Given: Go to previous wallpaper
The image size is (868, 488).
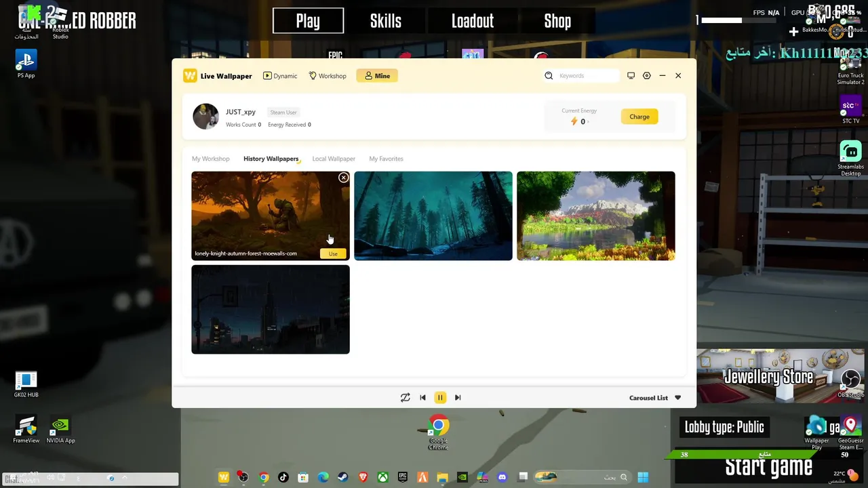Looking at the screenshot, I should pyautogui.click(x=422, y=398).
